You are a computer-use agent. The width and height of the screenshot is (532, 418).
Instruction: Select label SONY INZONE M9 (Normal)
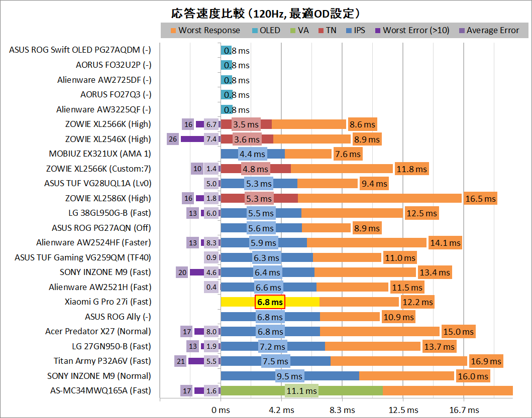pyautogui.click(x=99, y=376)
